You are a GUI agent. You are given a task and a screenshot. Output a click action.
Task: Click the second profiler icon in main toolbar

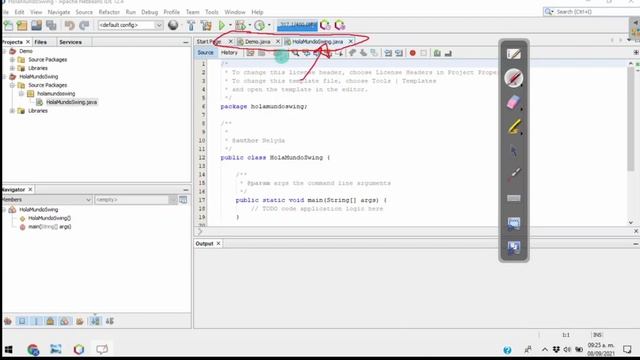pos(340,25)
